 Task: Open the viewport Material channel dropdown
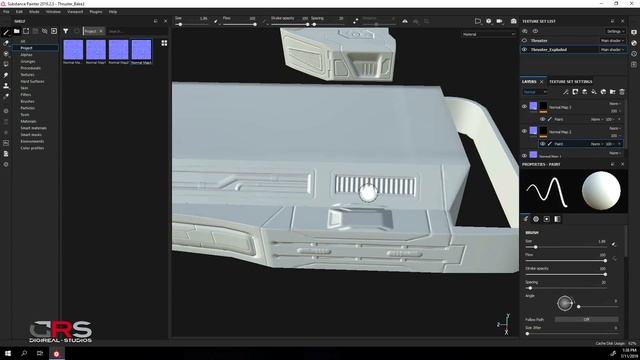[489, 34]
